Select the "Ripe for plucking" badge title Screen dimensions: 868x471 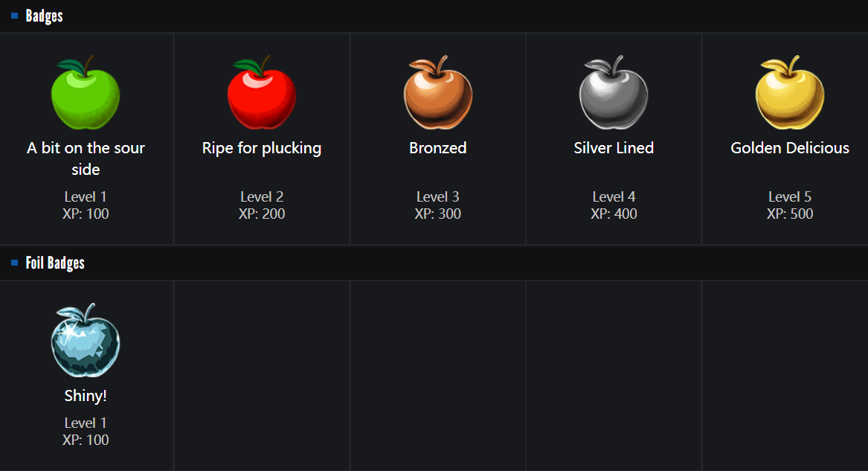[262, 148]
